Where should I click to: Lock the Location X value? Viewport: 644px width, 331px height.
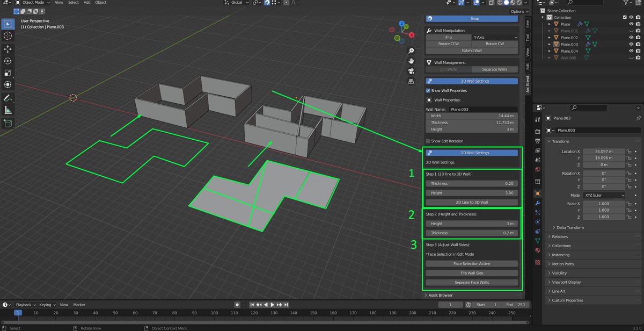(628, 152)
